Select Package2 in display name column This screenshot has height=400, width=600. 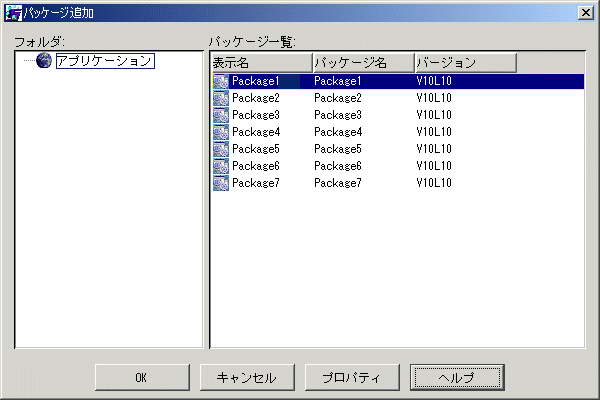[x=256, y=98]
